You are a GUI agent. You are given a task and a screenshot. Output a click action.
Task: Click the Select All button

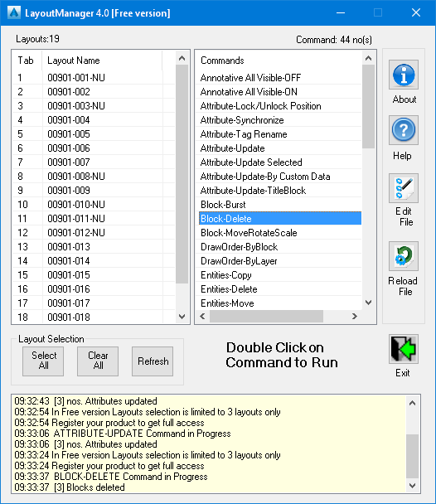click(43, 361)
